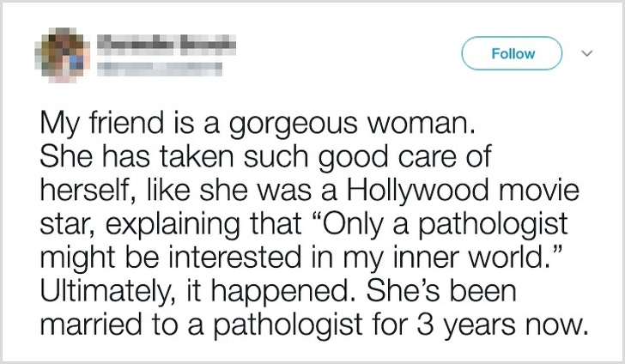The height and width of the screenshot is (364, 625).
Task: Click the word "Ultimately" in the tweet text
Action: point(106,292)
